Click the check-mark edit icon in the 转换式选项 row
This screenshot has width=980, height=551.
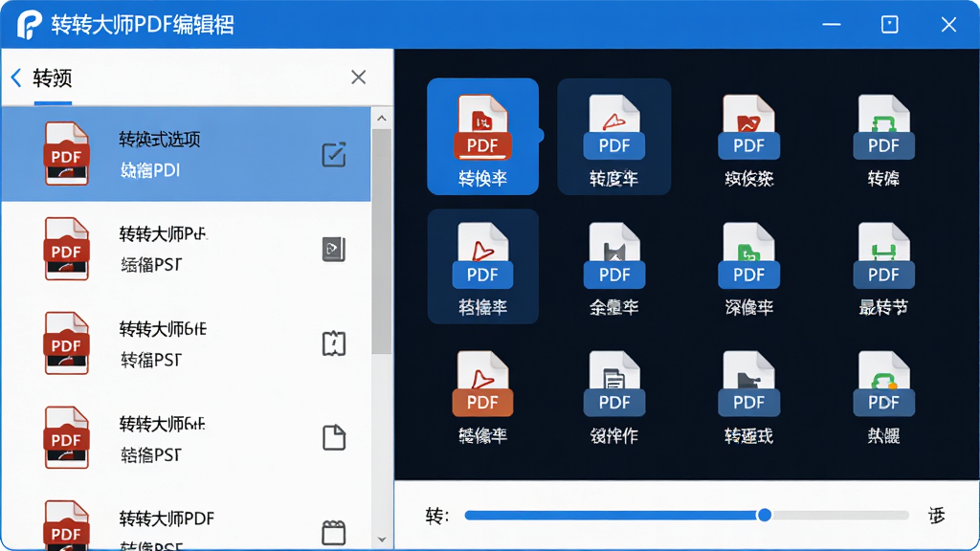[334, 154]
